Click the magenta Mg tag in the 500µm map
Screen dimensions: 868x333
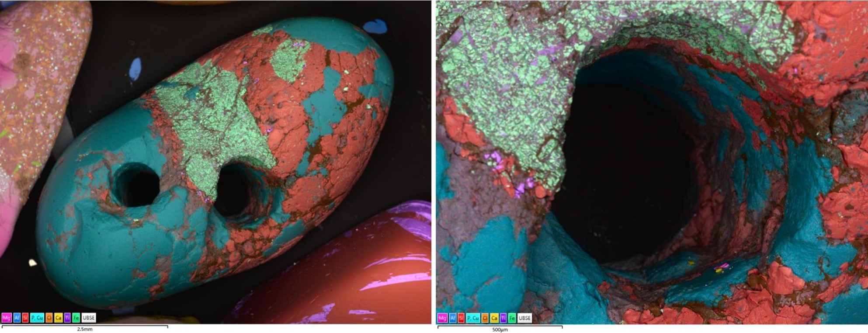(x=443, y=318)
